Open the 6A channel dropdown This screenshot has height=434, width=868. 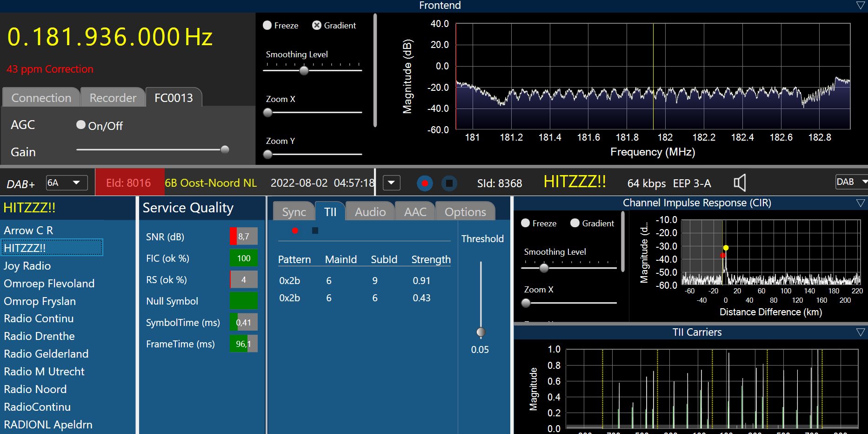(x=67, y=183)
